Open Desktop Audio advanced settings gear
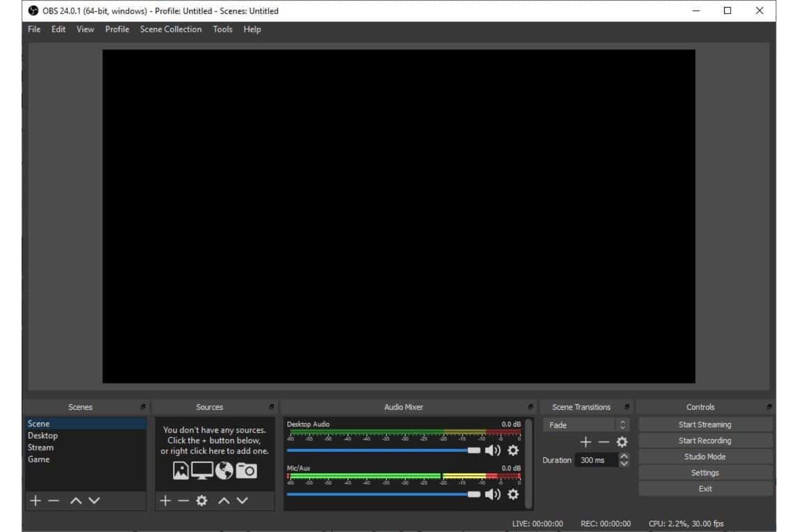Viewport: 798px width, 532px height. click(513, 451)
